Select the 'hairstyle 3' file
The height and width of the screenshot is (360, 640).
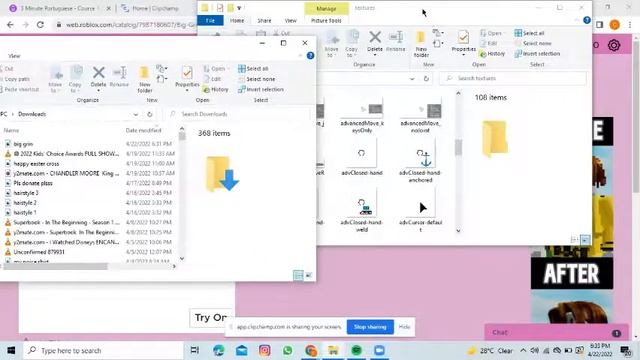tap(26, 193)
